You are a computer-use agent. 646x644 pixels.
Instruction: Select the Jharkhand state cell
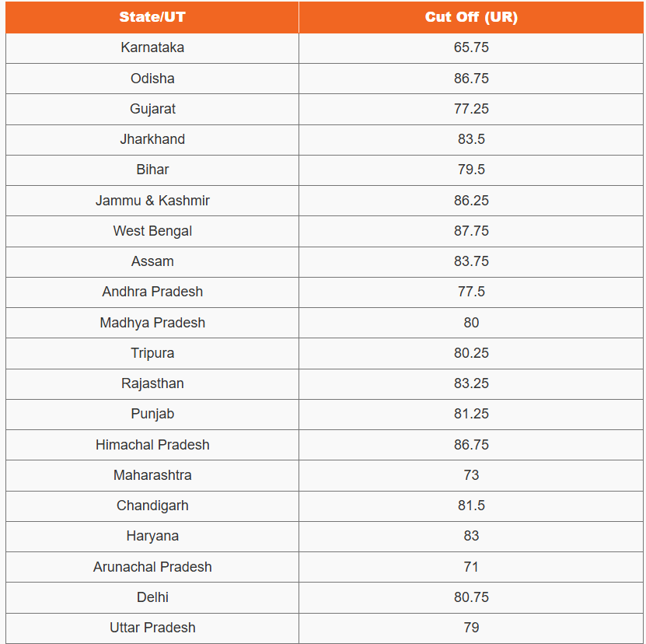[152, 139]
